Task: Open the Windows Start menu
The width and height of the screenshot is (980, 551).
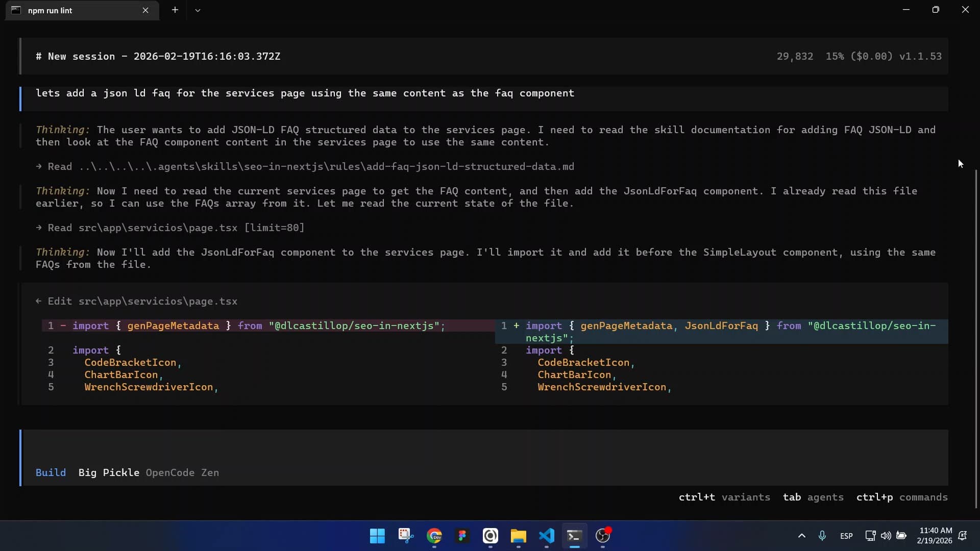Action: pyautogui.click(x=377, y=536)
